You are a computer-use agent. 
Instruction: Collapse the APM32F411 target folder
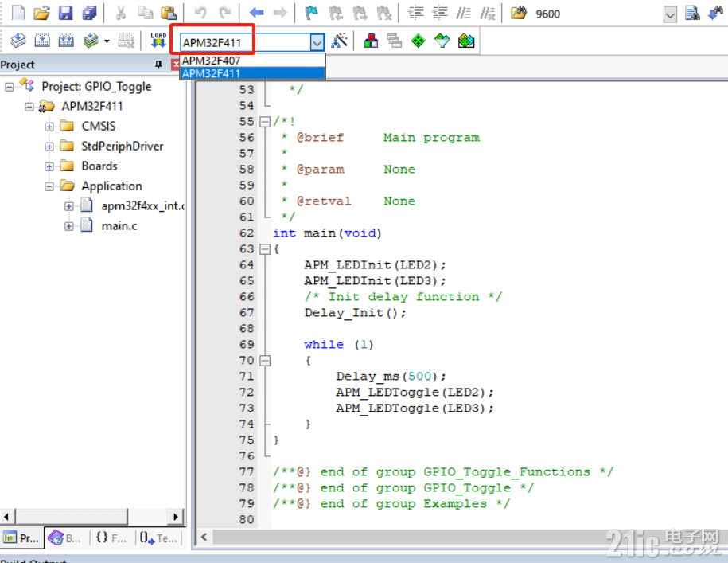[x=29, y=107]
